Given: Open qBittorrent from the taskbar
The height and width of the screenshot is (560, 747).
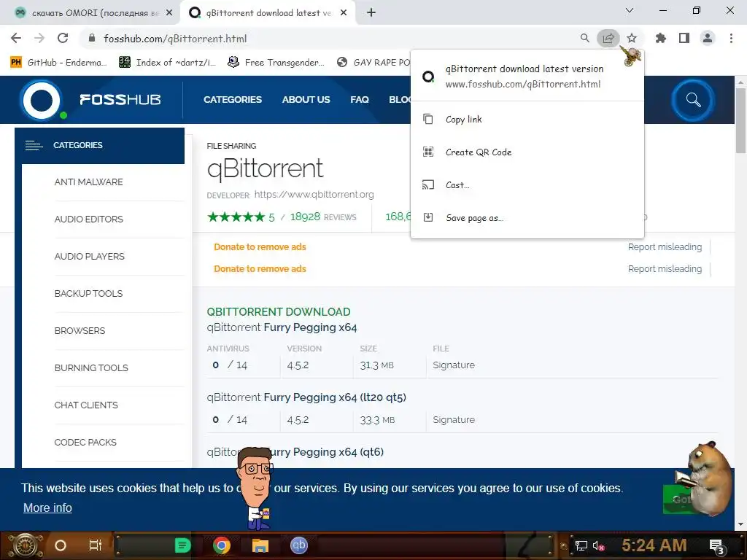Looking at the screenshot, I should coord(299,545).
